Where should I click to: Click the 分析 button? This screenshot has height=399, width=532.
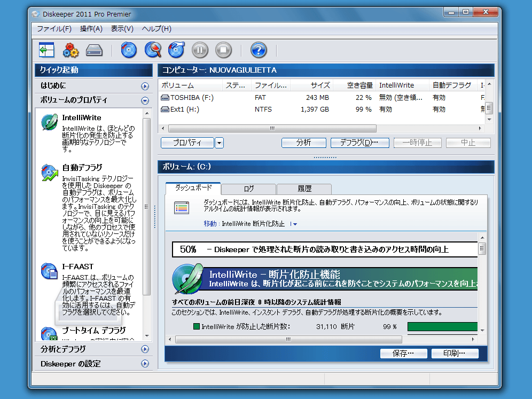(x=304, y=143)
